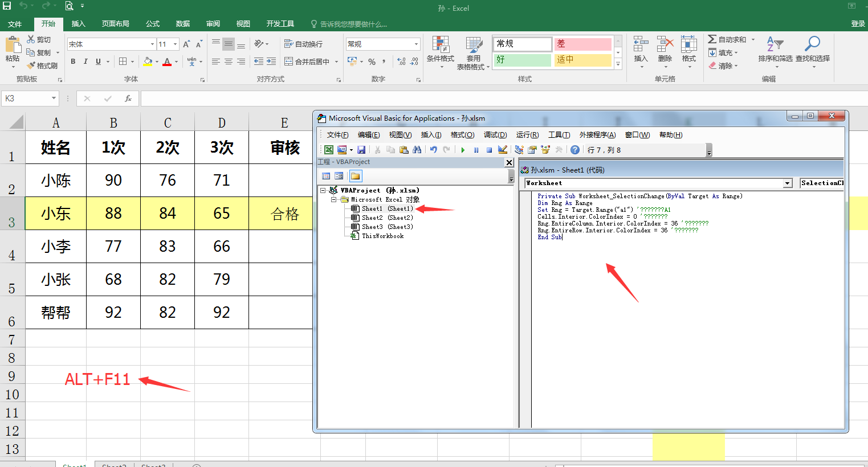Image resolution: width=868 pixels, height=467 pixels.
Task: Close the VBAProject explorer panel
Action: [510, 162]
